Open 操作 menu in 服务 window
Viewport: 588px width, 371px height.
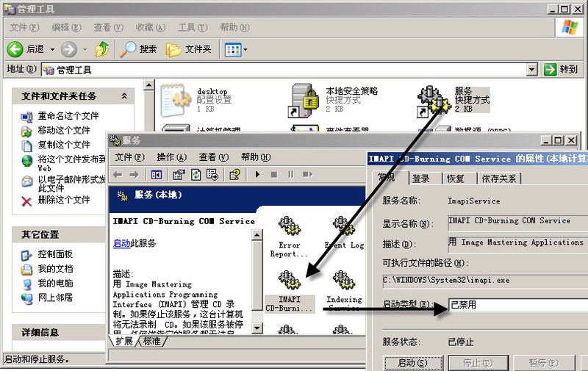(x=171, y=157)
